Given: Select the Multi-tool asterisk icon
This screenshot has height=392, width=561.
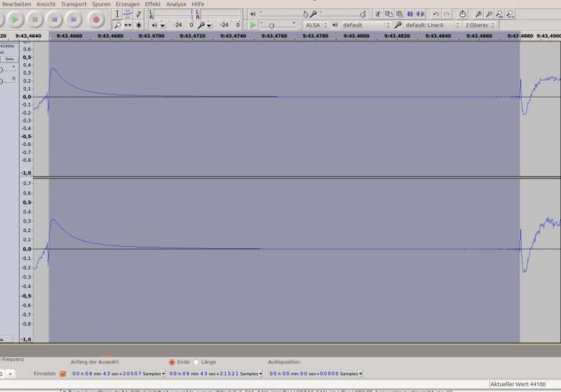Looking at the screenshot, I should (138, 25).
